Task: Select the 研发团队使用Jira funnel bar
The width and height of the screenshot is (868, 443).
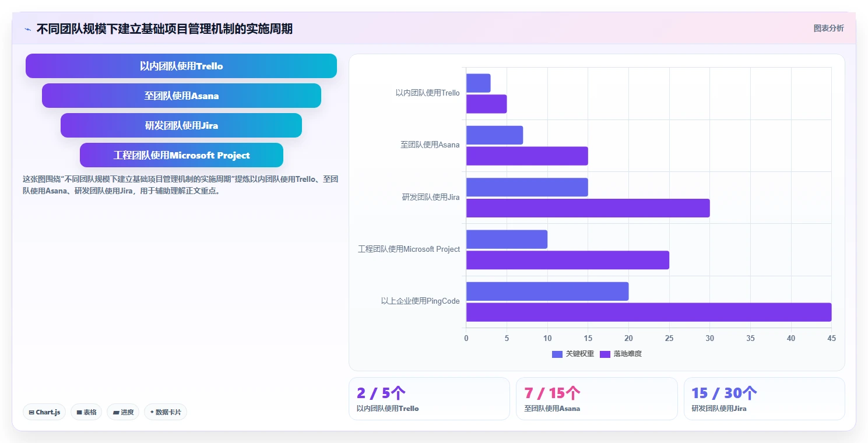Action: click(x=181, y=125)
